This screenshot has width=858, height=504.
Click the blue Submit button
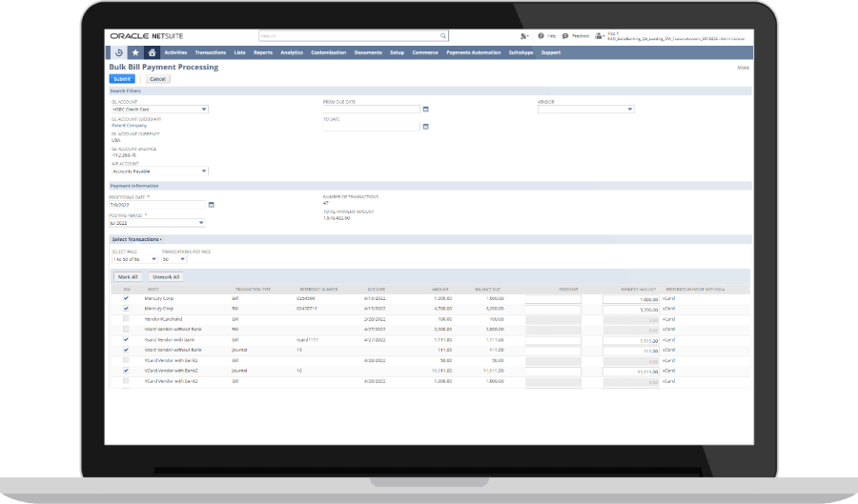(x=122, y=79)
